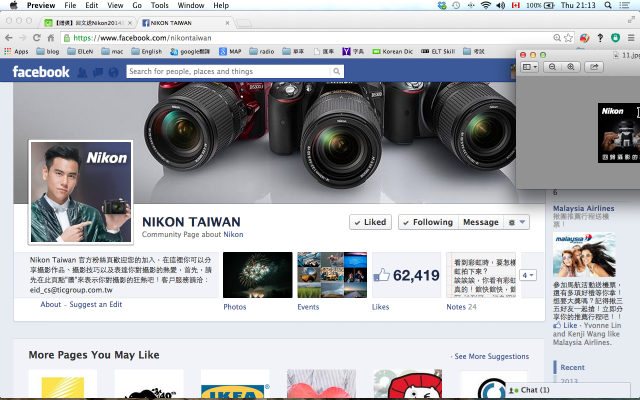Screen dimensions: 640x400
Task: Open the Wi-Fi menu bar icon
Action: coord(485,5)
